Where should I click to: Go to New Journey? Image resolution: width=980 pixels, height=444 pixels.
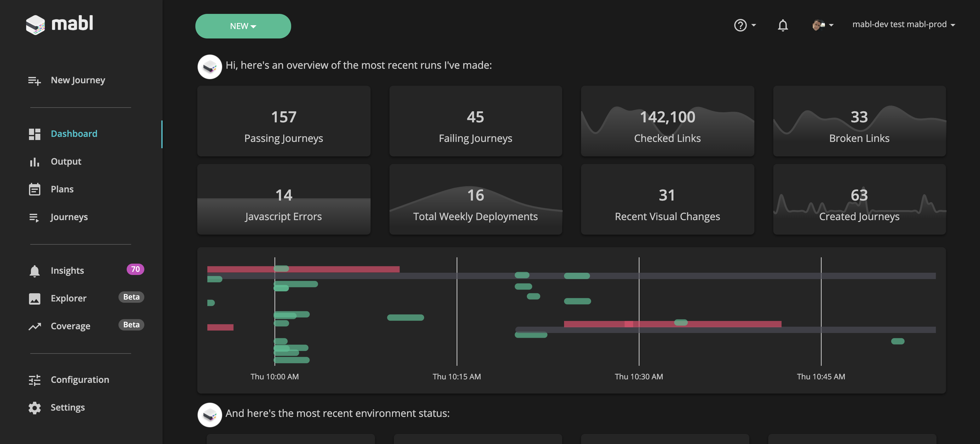(78, 80)
